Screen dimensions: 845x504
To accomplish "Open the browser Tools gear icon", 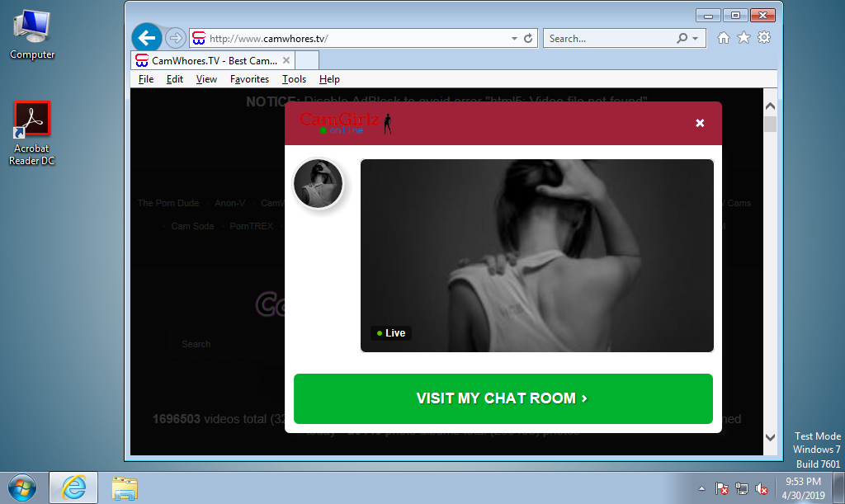I will (764, 38).
